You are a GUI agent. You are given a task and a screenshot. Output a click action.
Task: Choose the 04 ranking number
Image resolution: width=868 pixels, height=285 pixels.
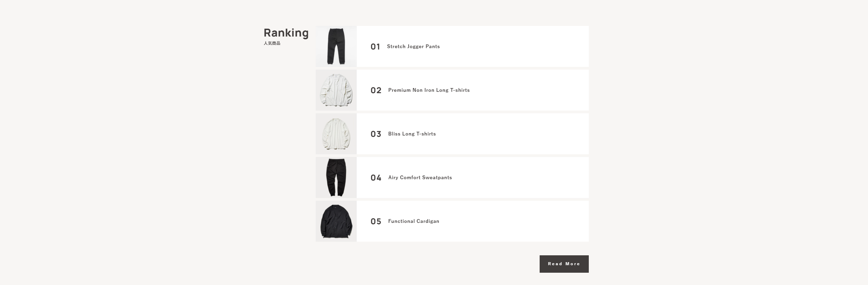coord(376,178)
